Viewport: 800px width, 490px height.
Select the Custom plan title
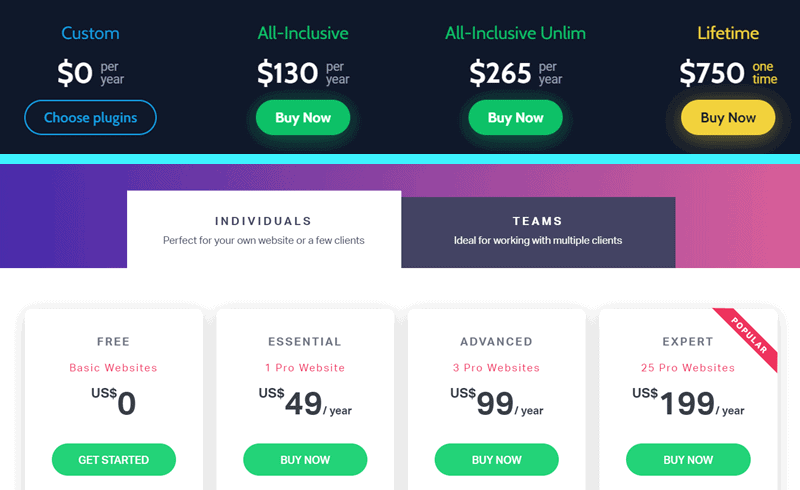[x=90, y=33]
